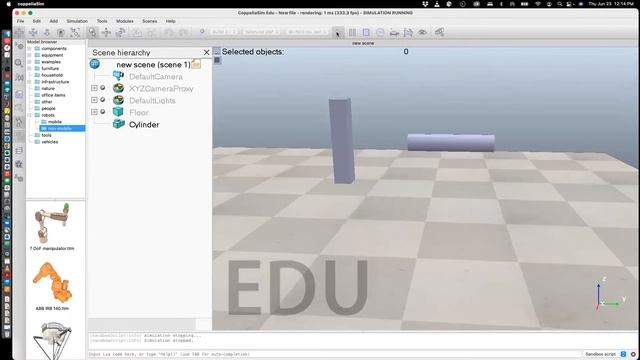Speed up simulation with hare icon
The height and width of the screenshot is (360, 640).
coord(408,32)
